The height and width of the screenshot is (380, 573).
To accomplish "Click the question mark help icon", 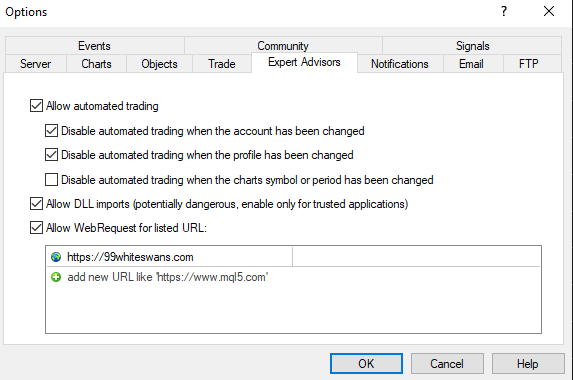I will [504, 11].
